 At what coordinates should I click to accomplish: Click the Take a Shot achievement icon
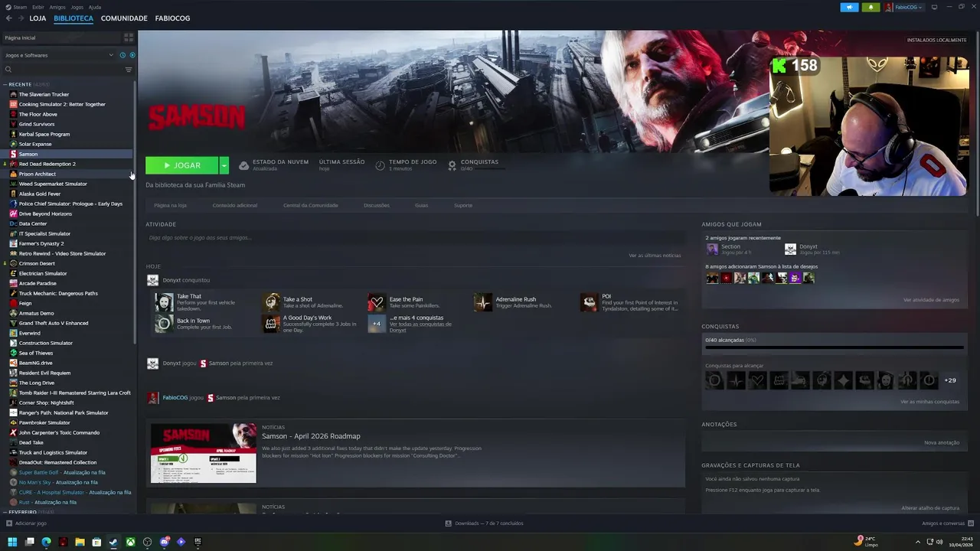click(272, 302)
